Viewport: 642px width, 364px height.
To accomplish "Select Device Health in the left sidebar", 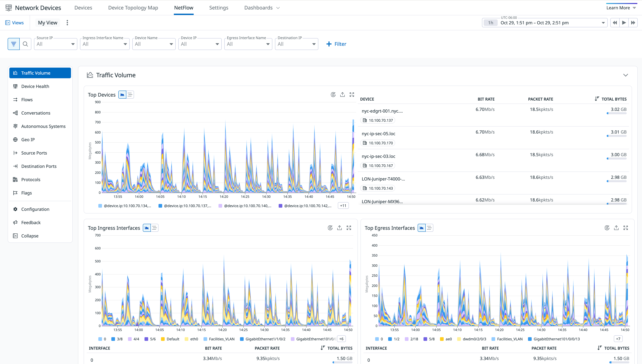I will click(x=35, y=86).
